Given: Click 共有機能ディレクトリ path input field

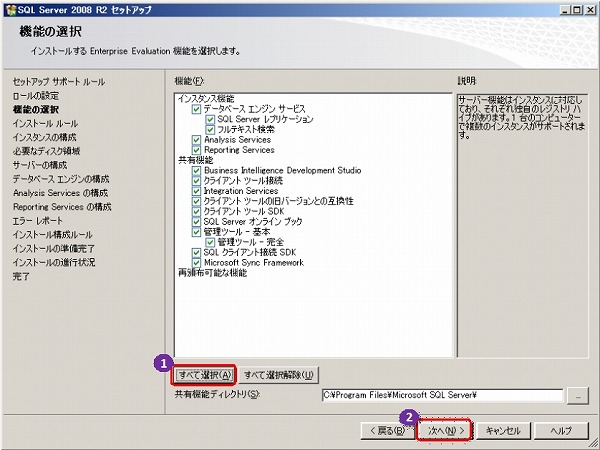Looking at the screenshot, I should 442,395.
